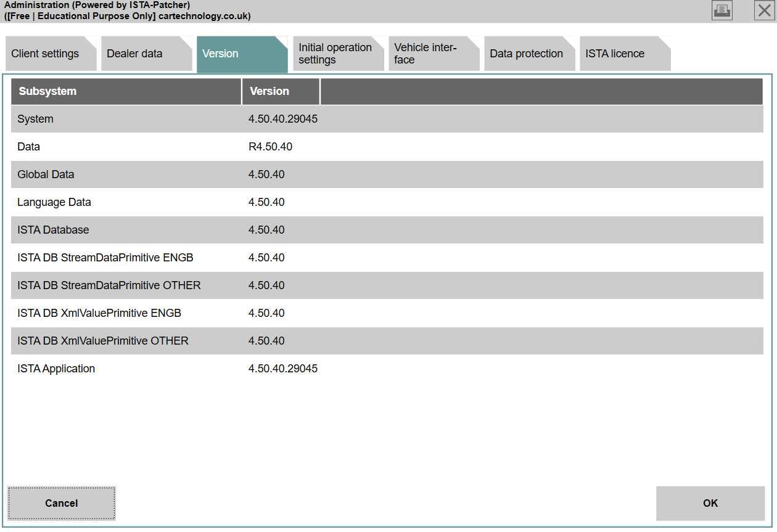Click the Subsystem column header

[126, 91]
